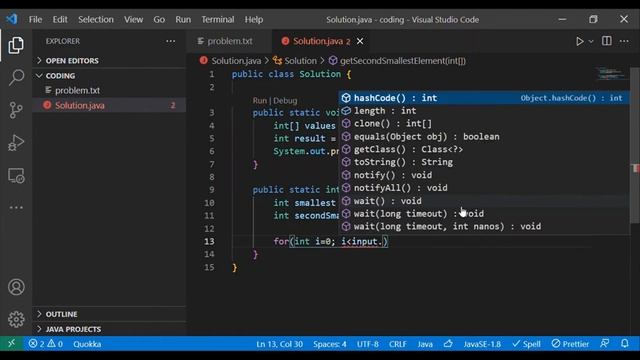Open the feedback icon in status bar
The image size is (640, 360).
[604, 344]
